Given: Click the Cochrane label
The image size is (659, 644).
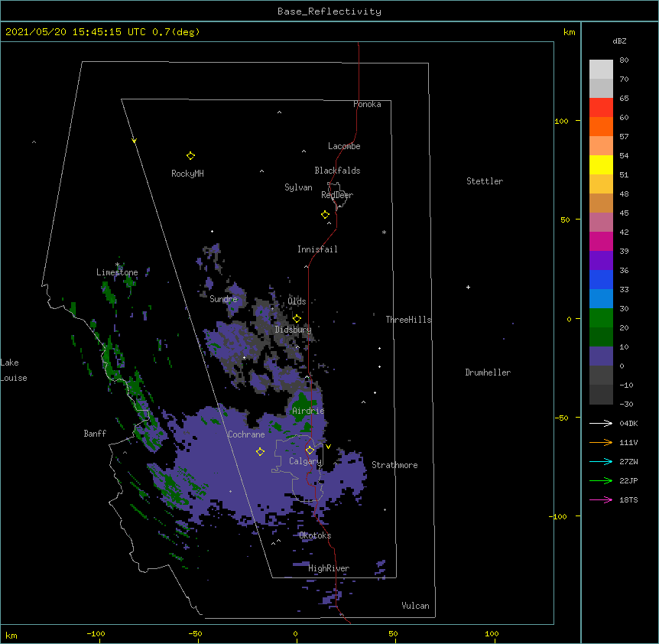Looking at the screenshot, I should 246,434.
